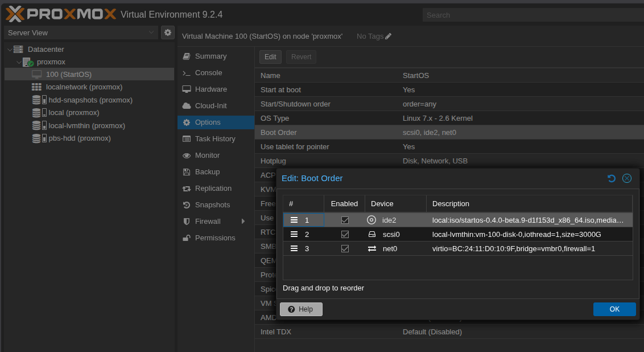Click the net0 virtio description text
This screenshot has height=352, width=644.
click(x=513, y=249)
